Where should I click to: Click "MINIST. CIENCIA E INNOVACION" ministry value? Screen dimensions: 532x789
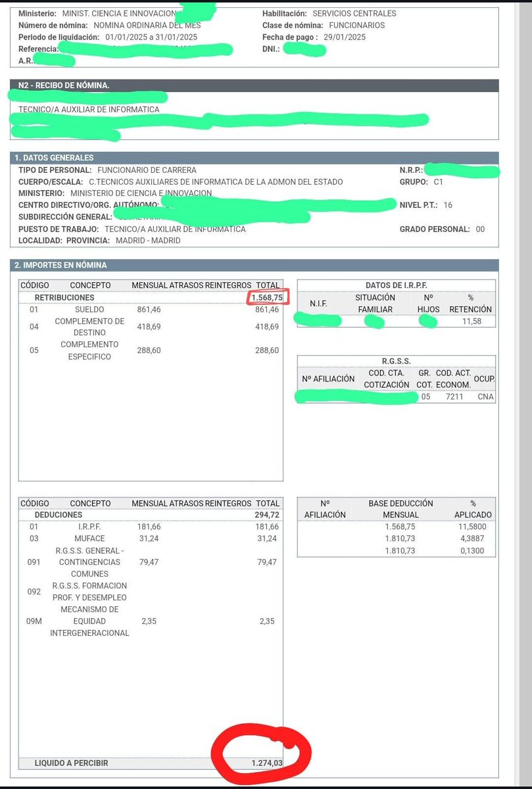point(120,13)
